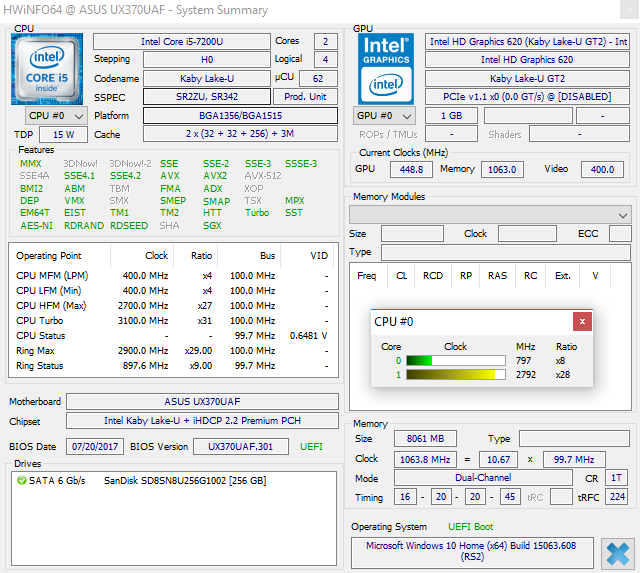
Task: Click the Codename Kaby Lake-U field
Action: tap(207, 78)
